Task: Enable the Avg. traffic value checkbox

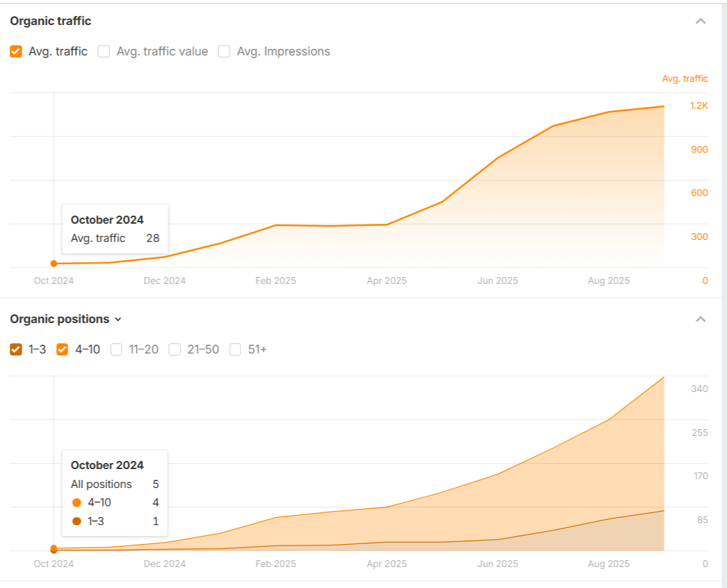Action: click(104, 51)
